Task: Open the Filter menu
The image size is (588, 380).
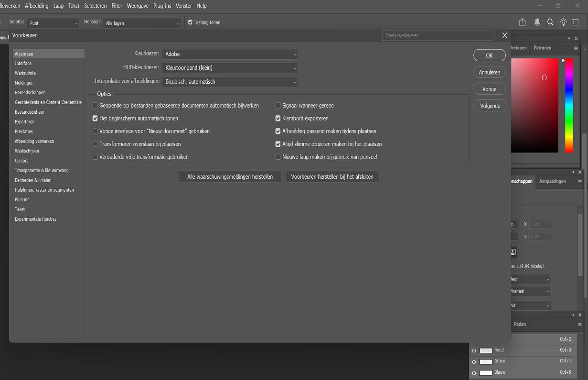Action: click(x=117, y=6)
